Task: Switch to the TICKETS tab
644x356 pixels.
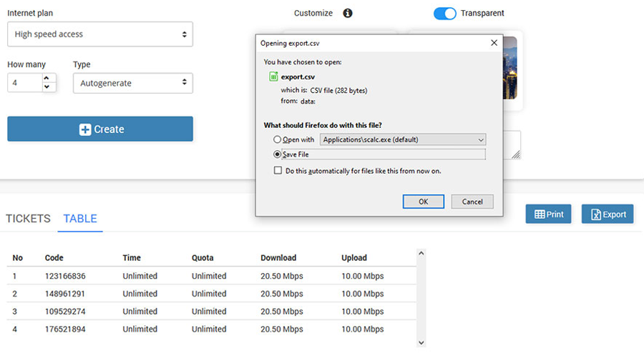Action: (28, 219)
